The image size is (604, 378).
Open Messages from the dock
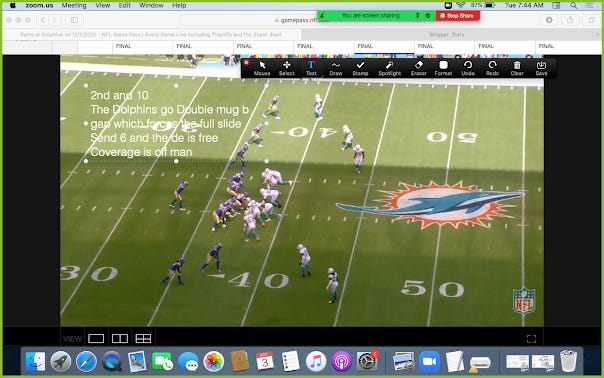click(188, 361)
